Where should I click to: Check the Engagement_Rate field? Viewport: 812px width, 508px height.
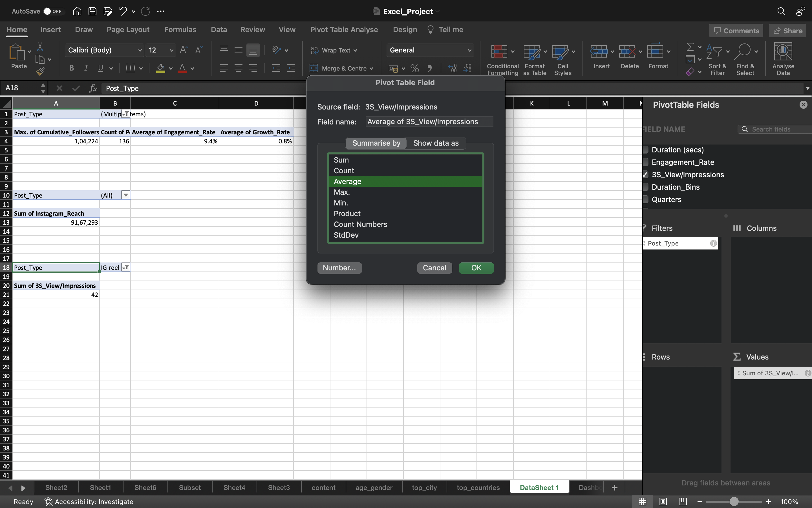point(646,162)
